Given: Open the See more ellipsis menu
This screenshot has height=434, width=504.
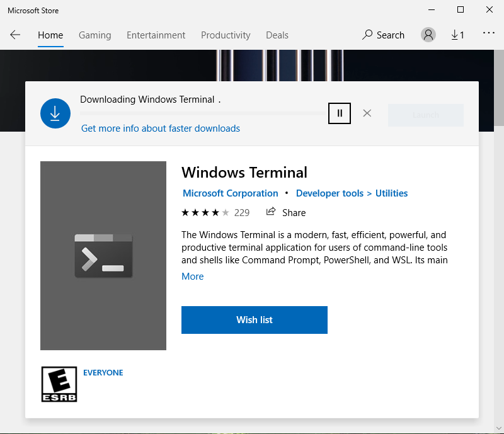Looking at the screenshot, I should (x=489, y=33).
